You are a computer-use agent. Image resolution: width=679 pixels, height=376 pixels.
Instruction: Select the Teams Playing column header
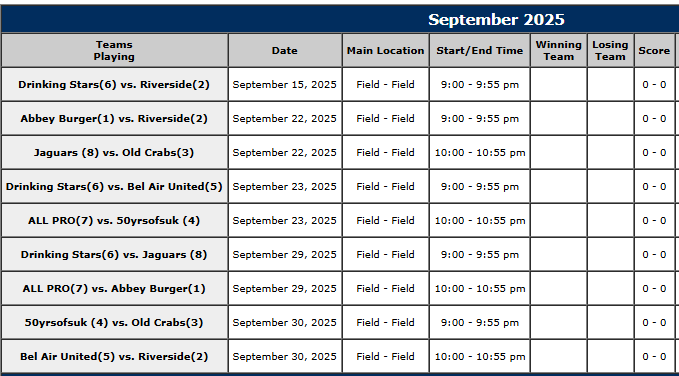tap(114, 51)
